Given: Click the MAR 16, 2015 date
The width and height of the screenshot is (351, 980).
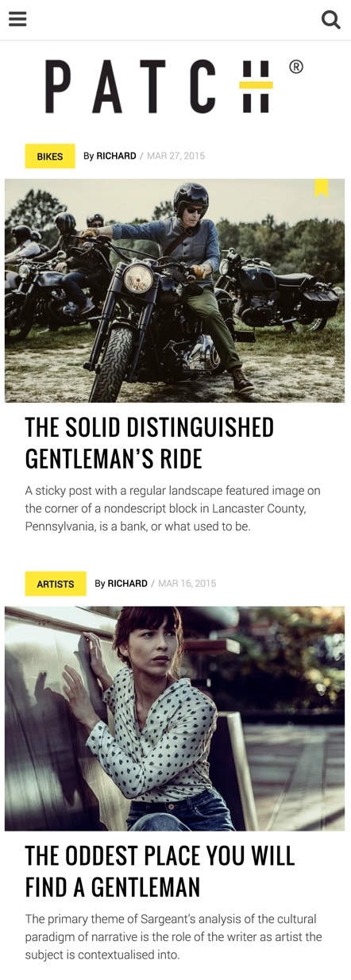Looking at the screenshot, I should 187,583.
